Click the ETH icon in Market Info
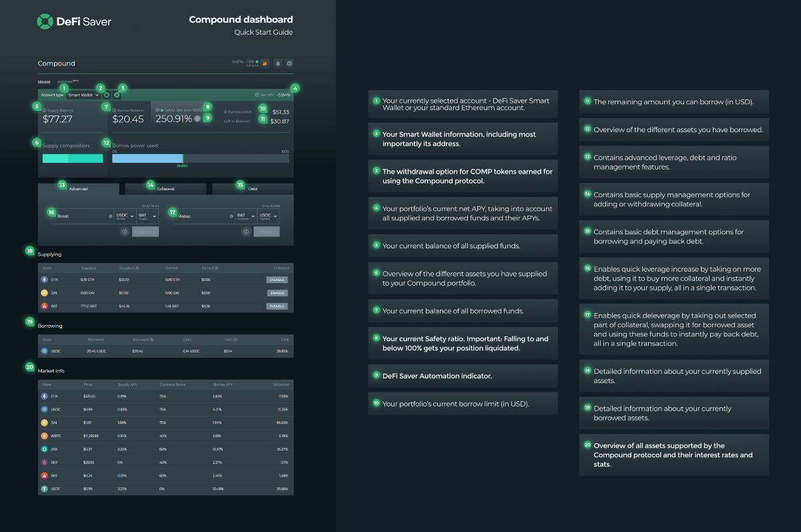 coord(44,396)
